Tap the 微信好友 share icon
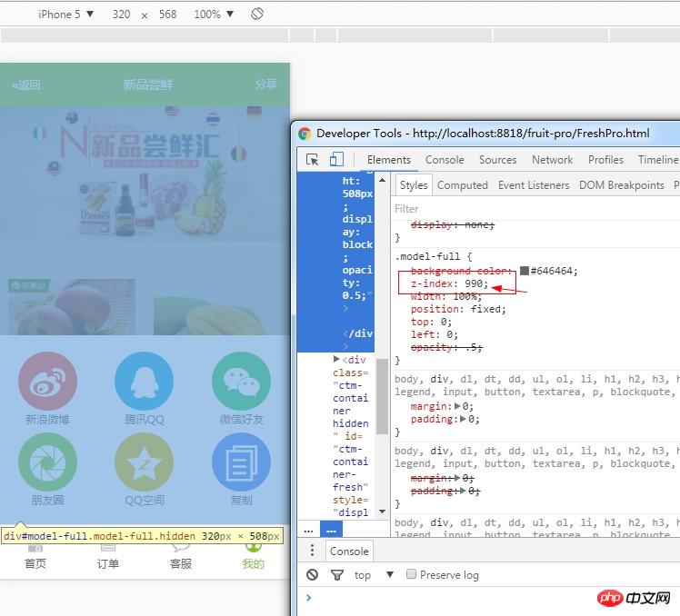Image resolution: width=680 pixels, height=616 pixels. pos(241,383)
